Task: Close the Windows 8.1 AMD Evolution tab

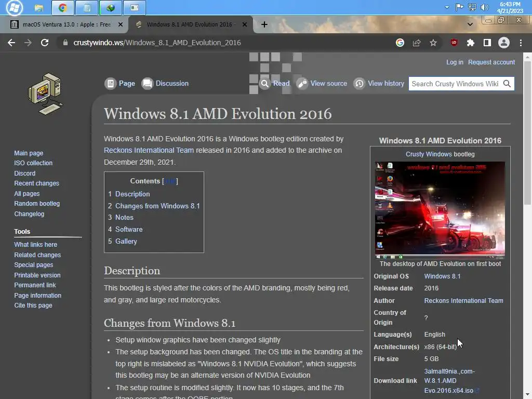Action: pyautogui.click(x=245, y=24)
